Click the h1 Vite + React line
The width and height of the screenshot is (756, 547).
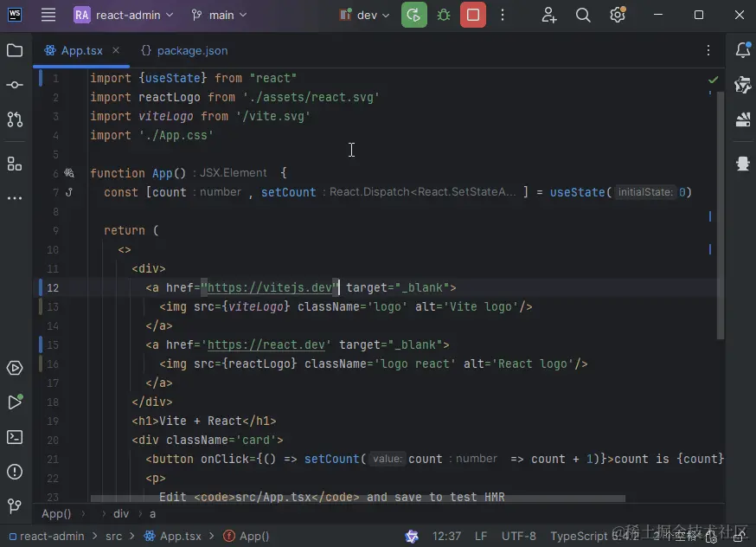tap(204, 421)
